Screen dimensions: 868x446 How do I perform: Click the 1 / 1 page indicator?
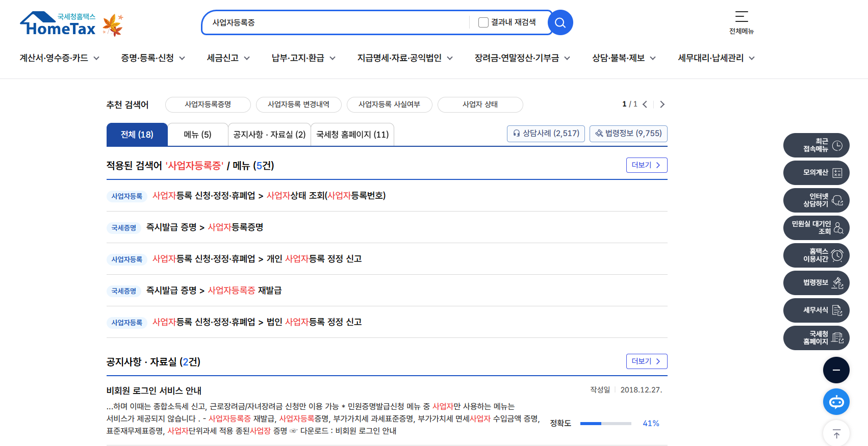pos(629,104)
